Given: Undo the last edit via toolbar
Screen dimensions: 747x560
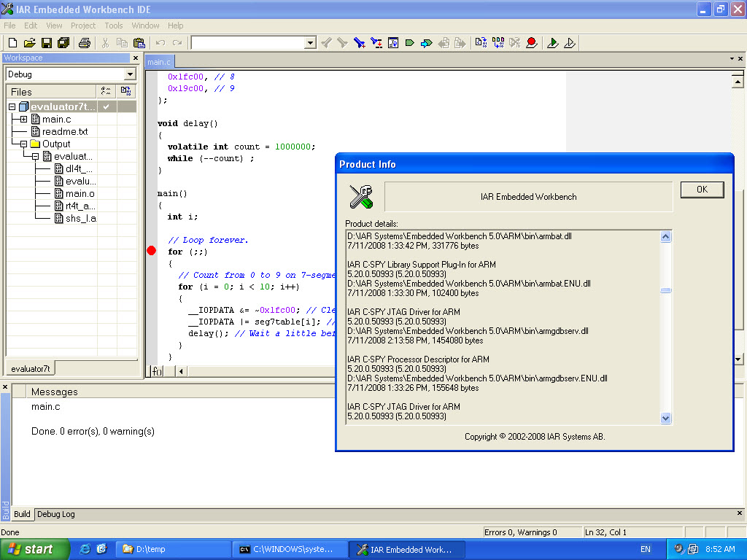Looking at the screenshot, I should [x=160, y=43].
